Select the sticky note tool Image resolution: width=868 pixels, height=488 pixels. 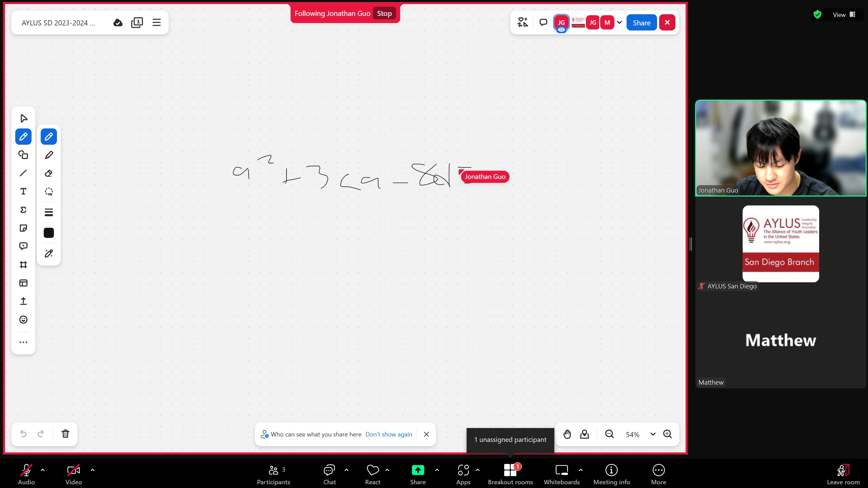coord(23,228)
